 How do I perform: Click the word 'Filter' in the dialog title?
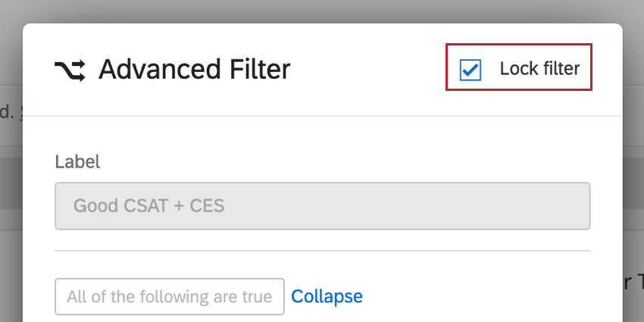tap(255, 70)
